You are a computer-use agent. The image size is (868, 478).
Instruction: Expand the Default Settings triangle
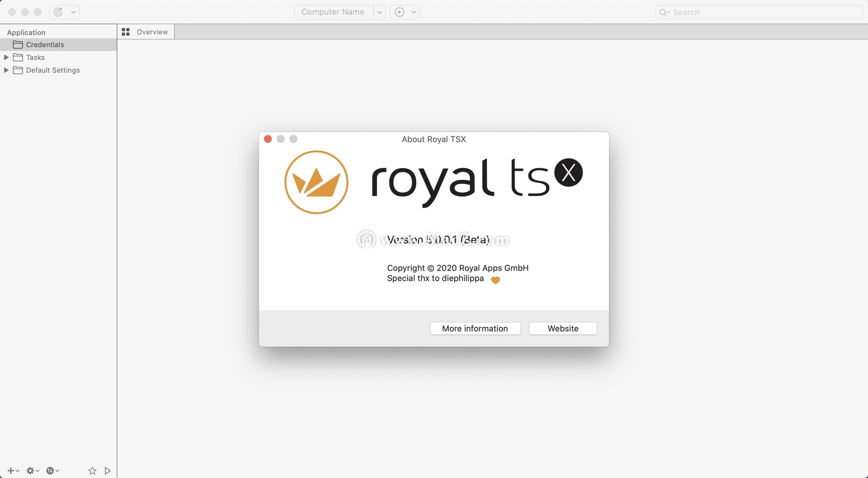point(6,70)
